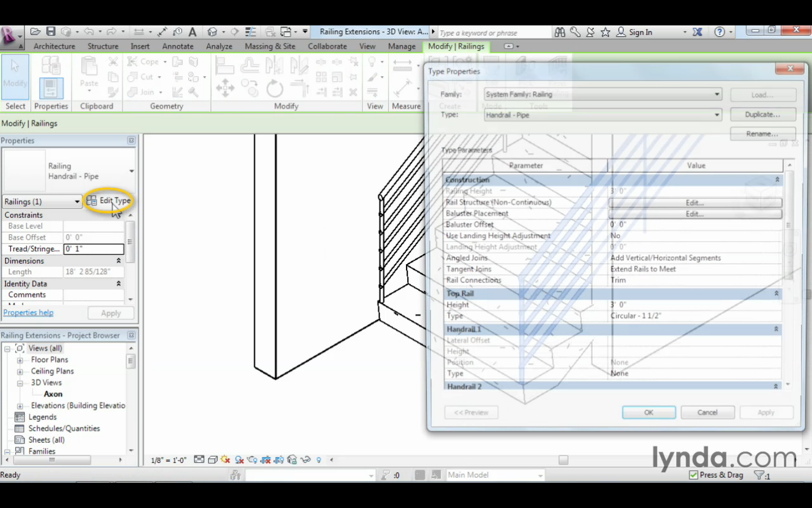
Task: Click the Offset tool icon in Modify panel
Action: [x=250, y=65]
